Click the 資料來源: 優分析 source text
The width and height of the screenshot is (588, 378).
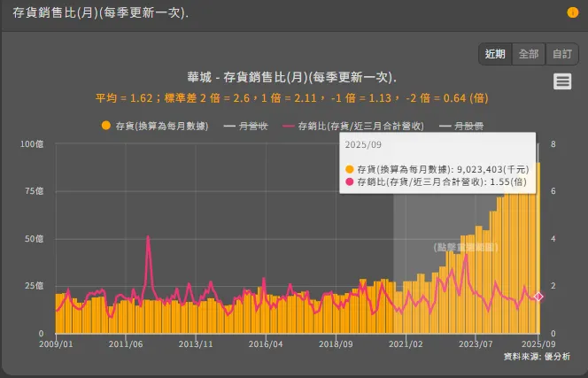pyautogui.click(x=537, y=356)
